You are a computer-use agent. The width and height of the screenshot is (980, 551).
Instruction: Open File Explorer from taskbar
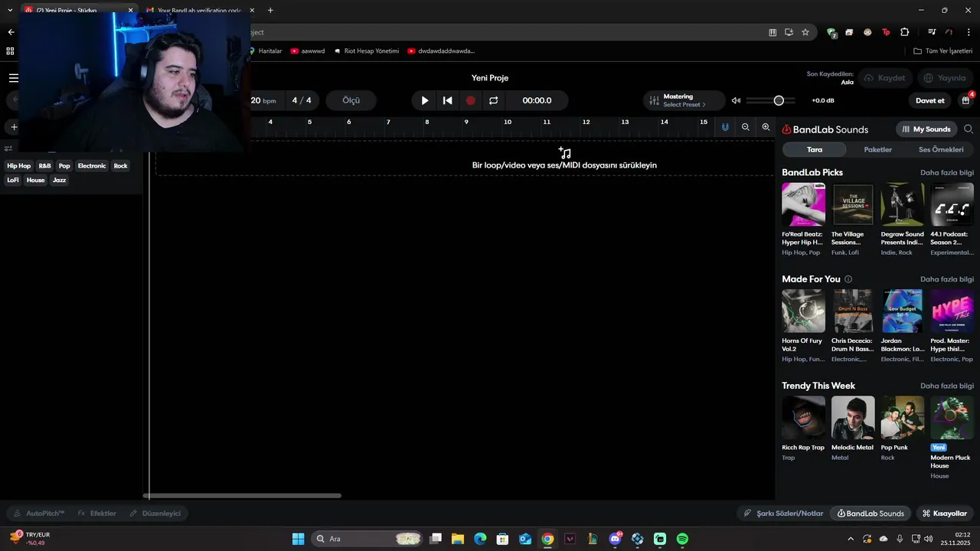(x=458, y=539)
